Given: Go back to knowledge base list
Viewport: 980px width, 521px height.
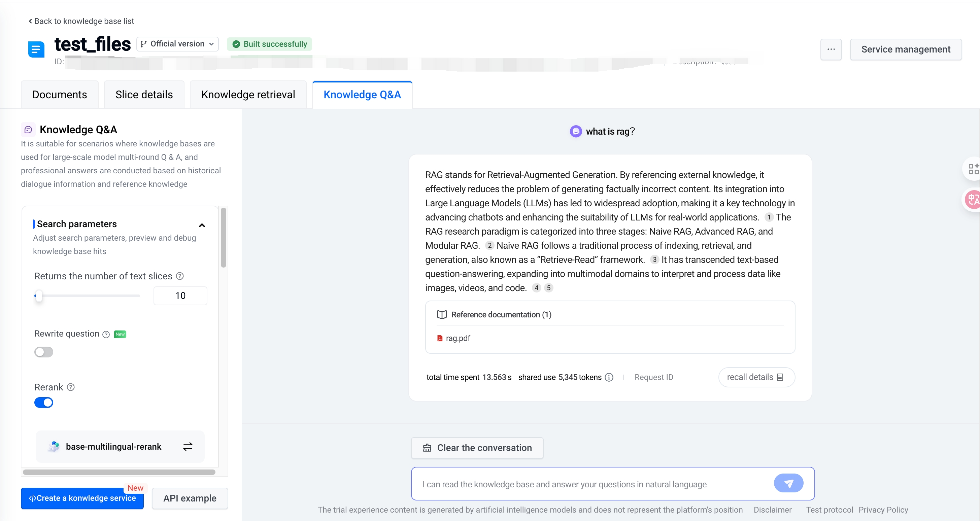Looking at the screenshot, I should [81, 21].
